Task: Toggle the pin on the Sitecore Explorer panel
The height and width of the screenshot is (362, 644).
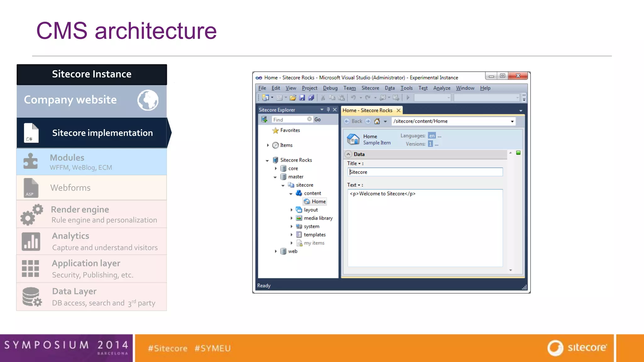Action: point(328,110)
